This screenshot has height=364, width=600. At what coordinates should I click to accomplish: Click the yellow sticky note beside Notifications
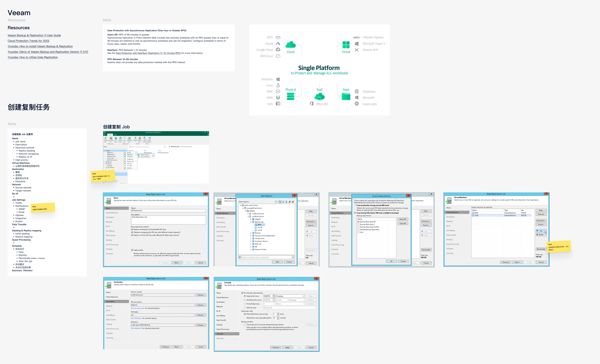pos(43,207)
